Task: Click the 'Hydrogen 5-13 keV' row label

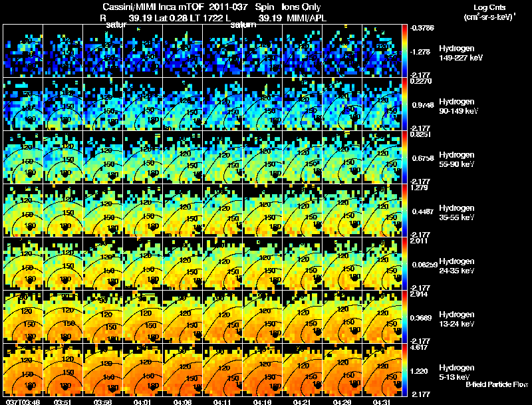Action: tap(457, 372)
